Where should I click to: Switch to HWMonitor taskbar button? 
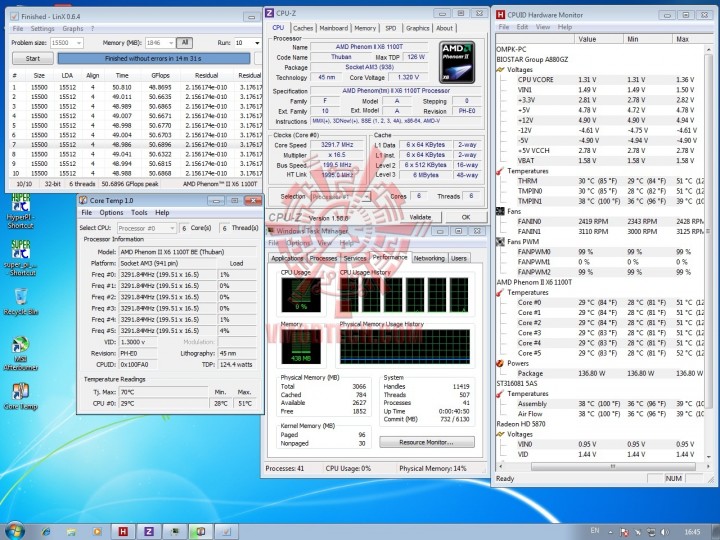[x=123, y=532]
